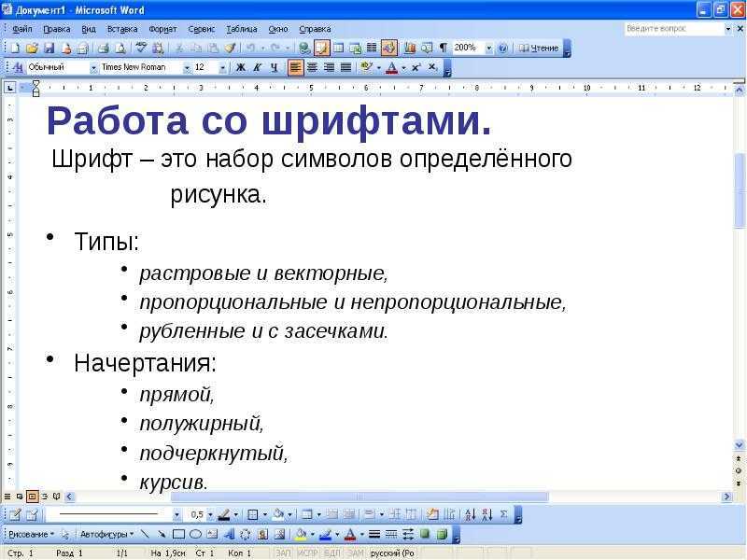The width and height of the screenshot is (747, 560).
Task: Click the Sort Ascending icon
Action: [x=470, y=514]
